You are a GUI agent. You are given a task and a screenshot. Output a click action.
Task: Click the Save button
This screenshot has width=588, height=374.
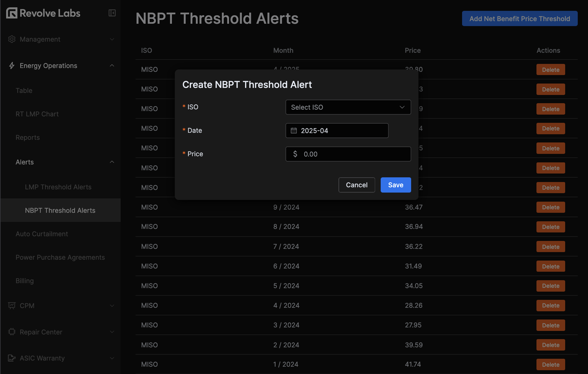tap(396, 185)
